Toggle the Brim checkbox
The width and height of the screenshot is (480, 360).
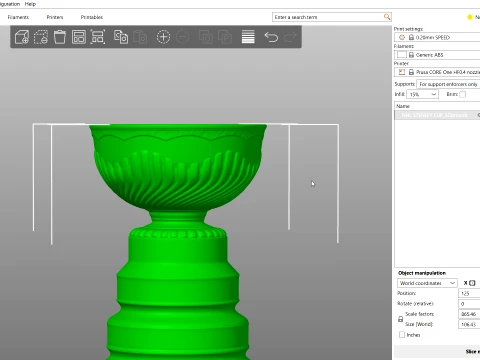coord(462,94)
